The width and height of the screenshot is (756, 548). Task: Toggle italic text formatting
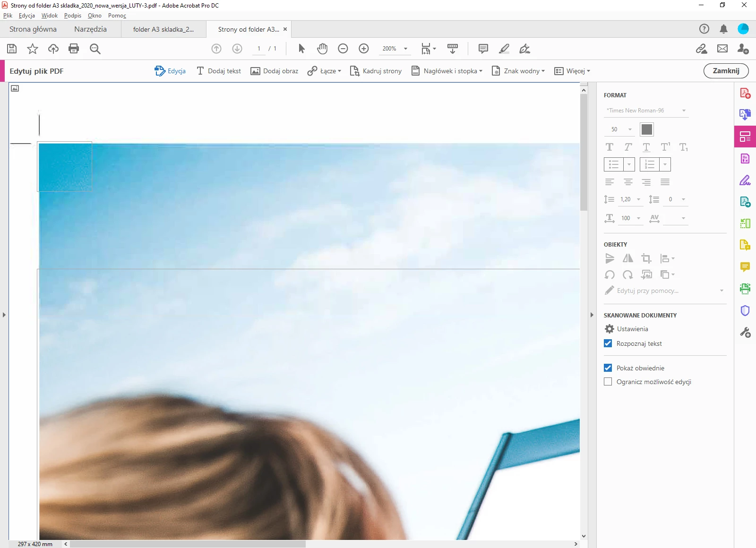pyautogui.click(x=628, y=147)
